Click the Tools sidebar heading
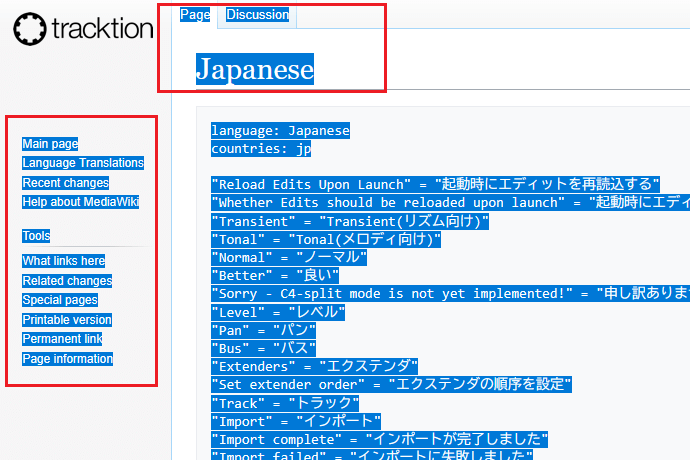Screen dimensions: 690x460 [36, 236]
